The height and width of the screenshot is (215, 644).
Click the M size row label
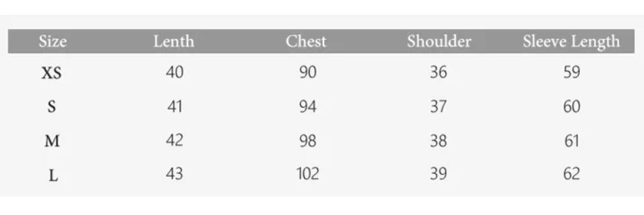pyautogui.click(x=52, y=142)
